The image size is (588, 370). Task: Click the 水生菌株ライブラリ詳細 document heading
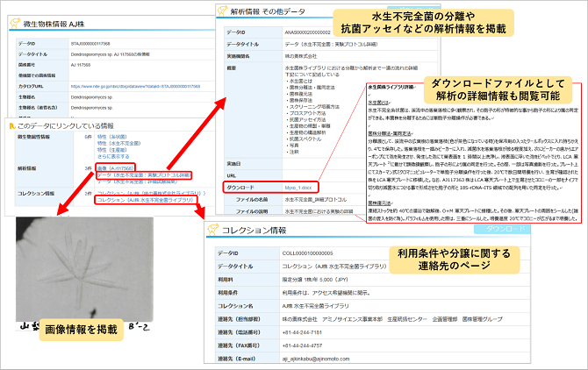(x=391, y=87)
